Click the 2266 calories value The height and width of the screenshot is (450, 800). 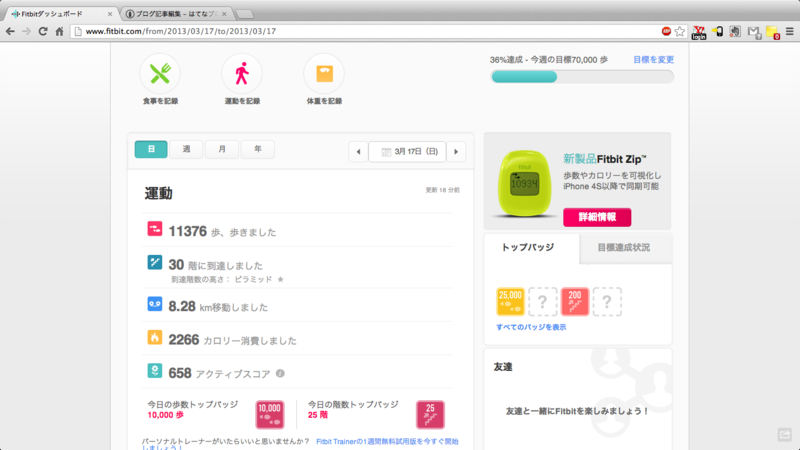click(184, 339)
